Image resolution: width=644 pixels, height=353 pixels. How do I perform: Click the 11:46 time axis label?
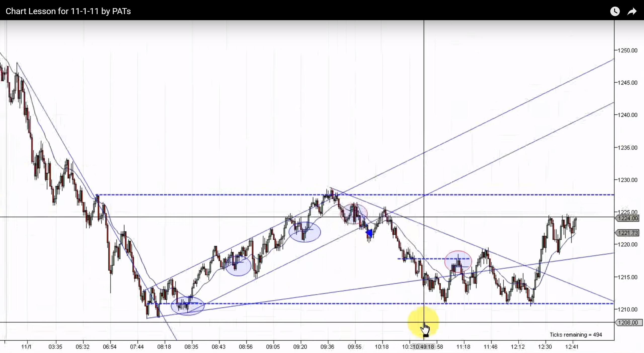click(x=490, y=347)
